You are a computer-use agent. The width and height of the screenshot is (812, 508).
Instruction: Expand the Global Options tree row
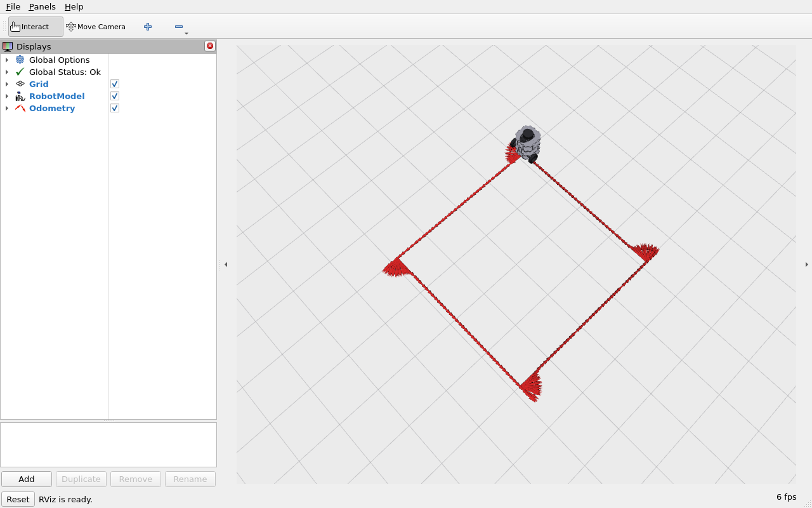7,60
